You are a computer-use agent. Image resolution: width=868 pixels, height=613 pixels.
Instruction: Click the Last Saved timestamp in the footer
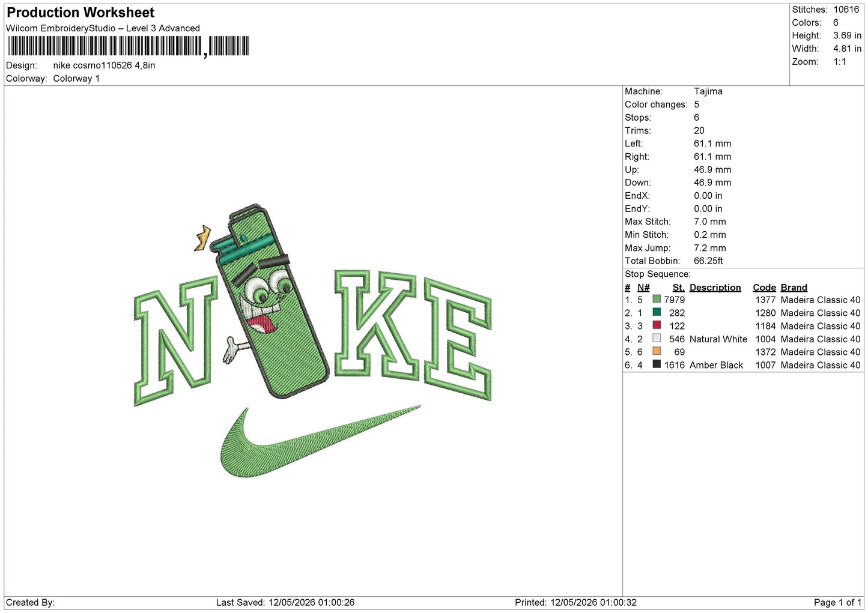pyautogui.click(x=285, y=602)
